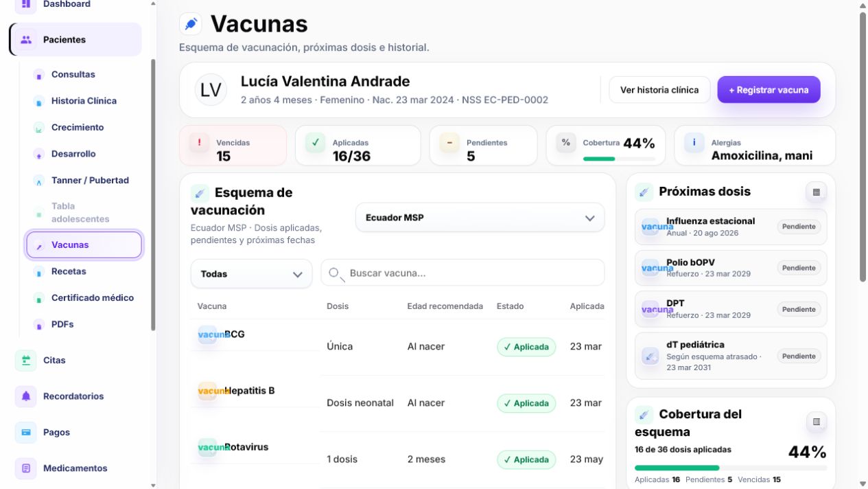Screen dimensions: 868x489
Task: Click the sidebar vertical scrollbar
Action: (x=153, y=195)
